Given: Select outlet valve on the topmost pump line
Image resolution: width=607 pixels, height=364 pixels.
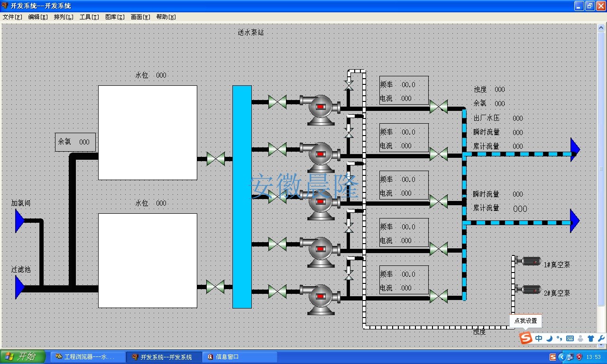Looking at the screenshot, I should (x=439, y=107).
